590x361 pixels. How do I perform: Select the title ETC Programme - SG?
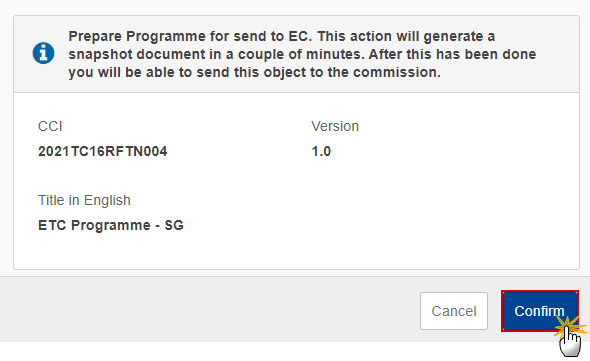pyautogui.click(x=111, y=225)
